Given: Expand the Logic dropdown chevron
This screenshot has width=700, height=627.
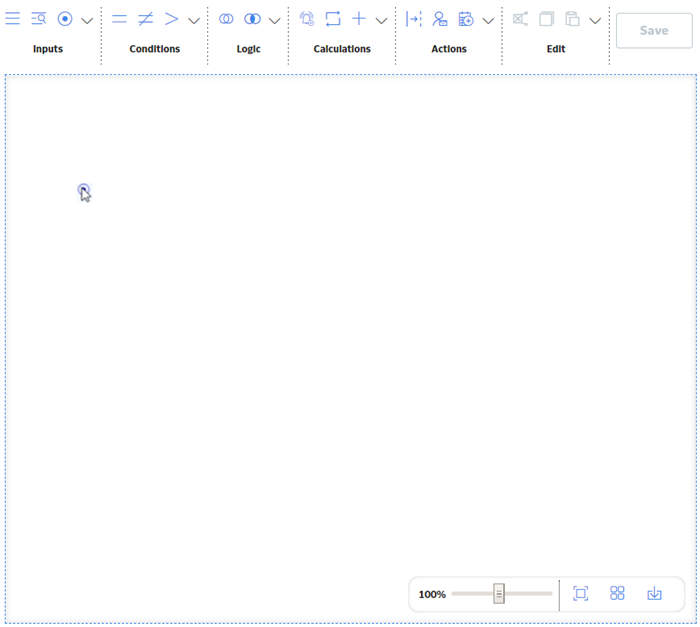Looking at the screenshot, I should (x=275, y=21).
